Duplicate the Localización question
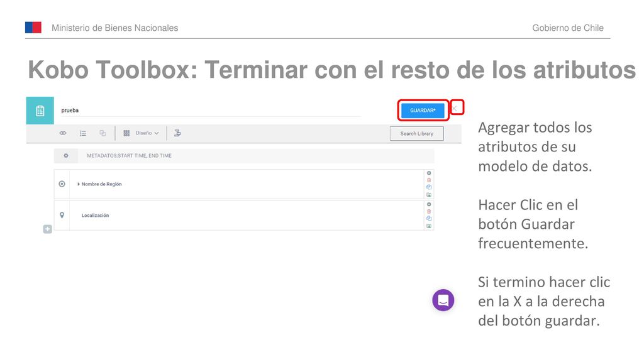644x362 pixels. pyautogui.click(x=429, y=218)
